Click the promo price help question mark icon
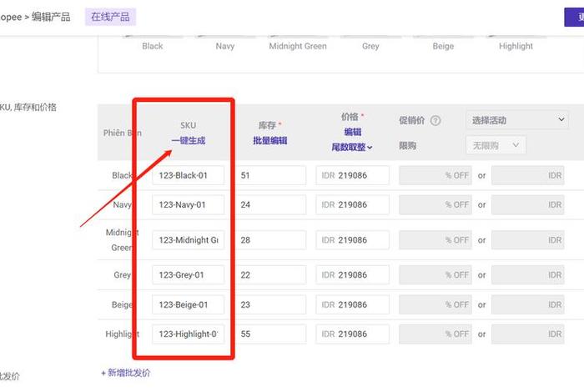This screenshot has height=392, width=584. tap(435, 121)
